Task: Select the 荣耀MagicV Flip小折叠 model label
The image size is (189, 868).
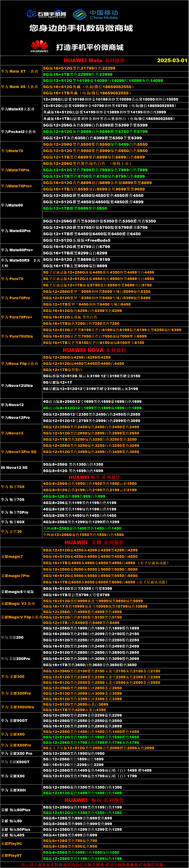Action: coord(22,617)
